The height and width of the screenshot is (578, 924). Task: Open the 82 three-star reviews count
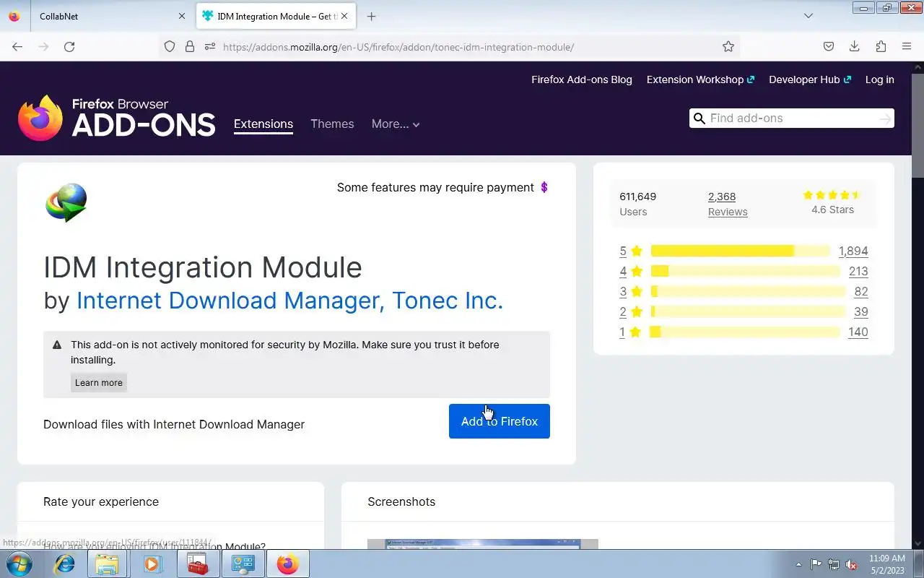861,291
